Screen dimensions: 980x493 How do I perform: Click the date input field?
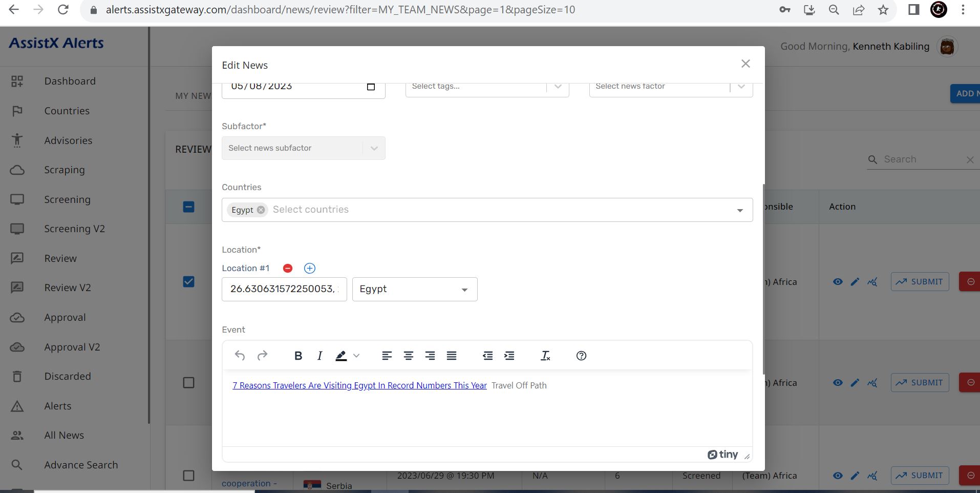point(303,90)
